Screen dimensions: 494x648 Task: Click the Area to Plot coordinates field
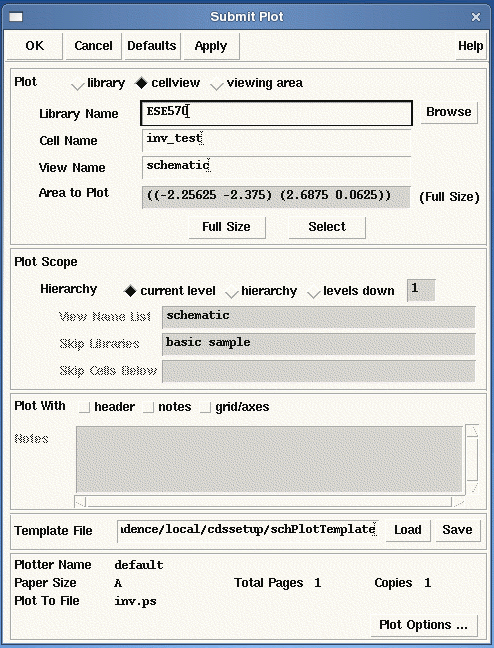tap(276, 197)
